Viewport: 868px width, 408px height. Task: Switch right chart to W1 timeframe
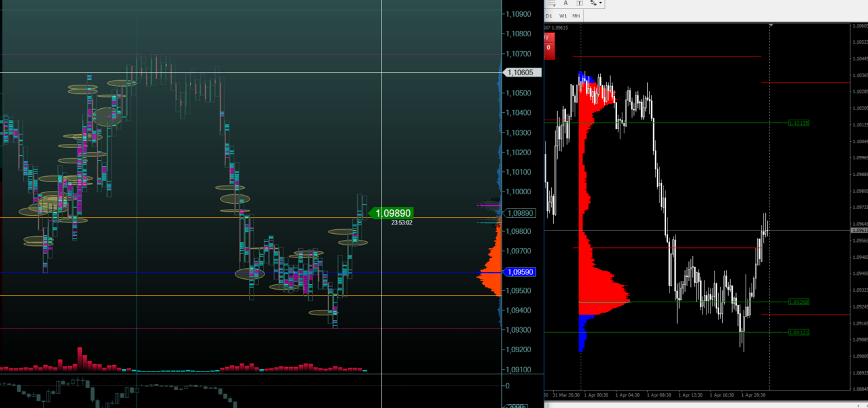click(x=563, y=15)
